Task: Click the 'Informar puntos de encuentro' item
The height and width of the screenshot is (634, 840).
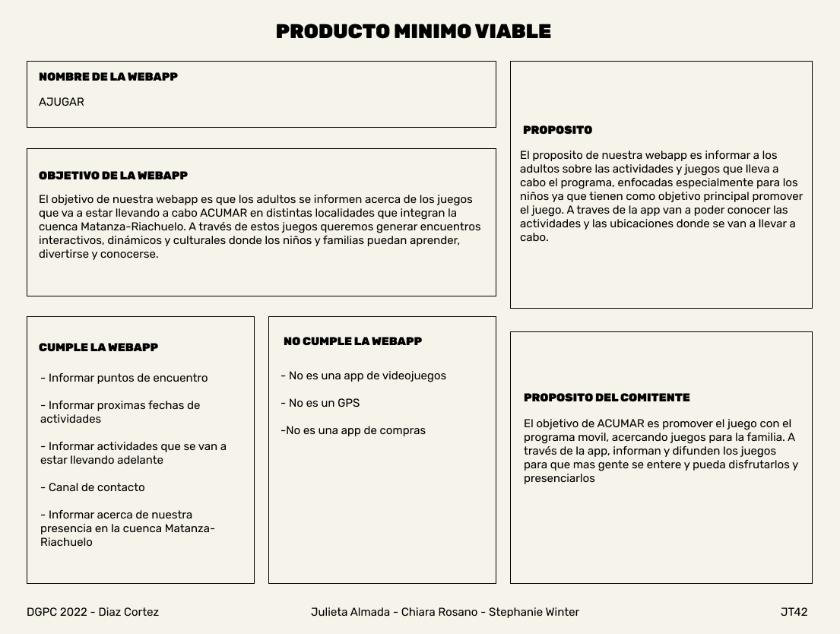Action: [124, 378]
